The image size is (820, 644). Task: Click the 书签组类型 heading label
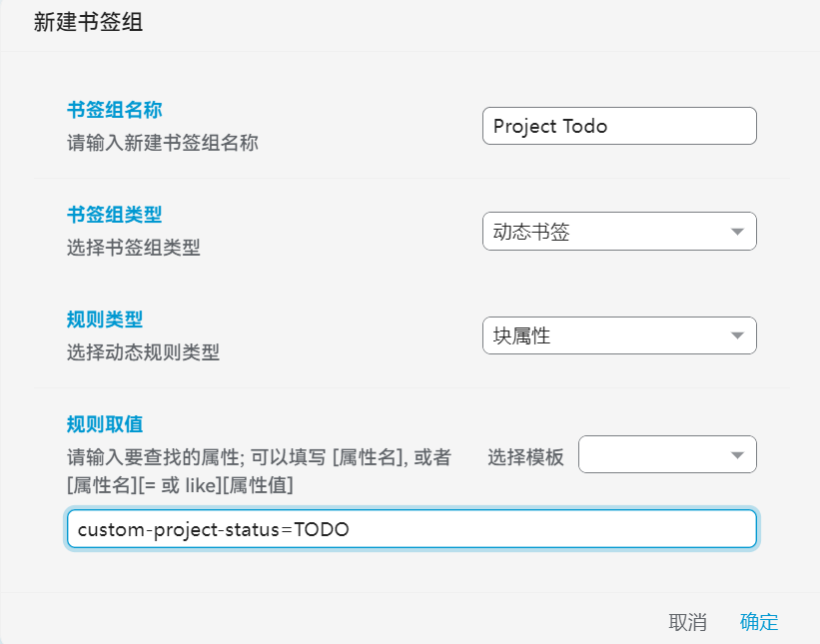click(114, 215)
